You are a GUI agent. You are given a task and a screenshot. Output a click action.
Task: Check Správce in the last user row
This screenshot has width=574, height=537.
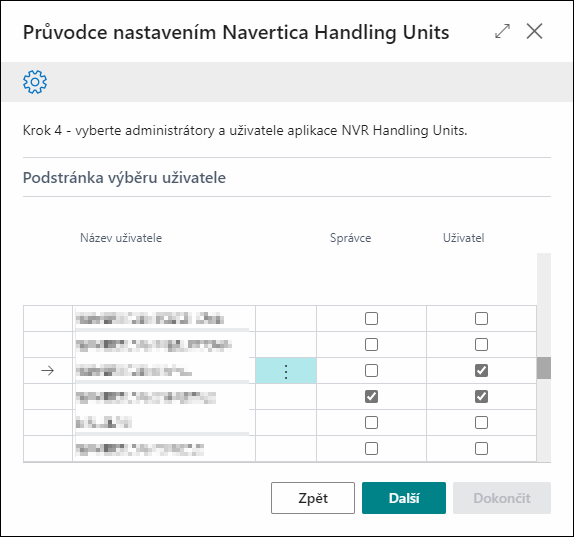[x=371, y=448]
